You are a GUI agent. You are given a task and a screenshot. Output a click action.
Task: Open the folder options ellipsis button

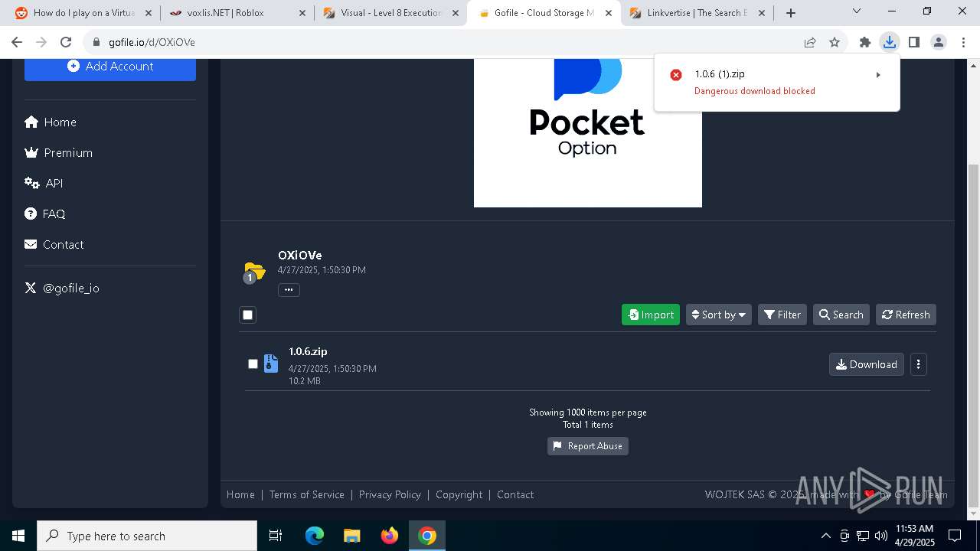tap(289, 290)
